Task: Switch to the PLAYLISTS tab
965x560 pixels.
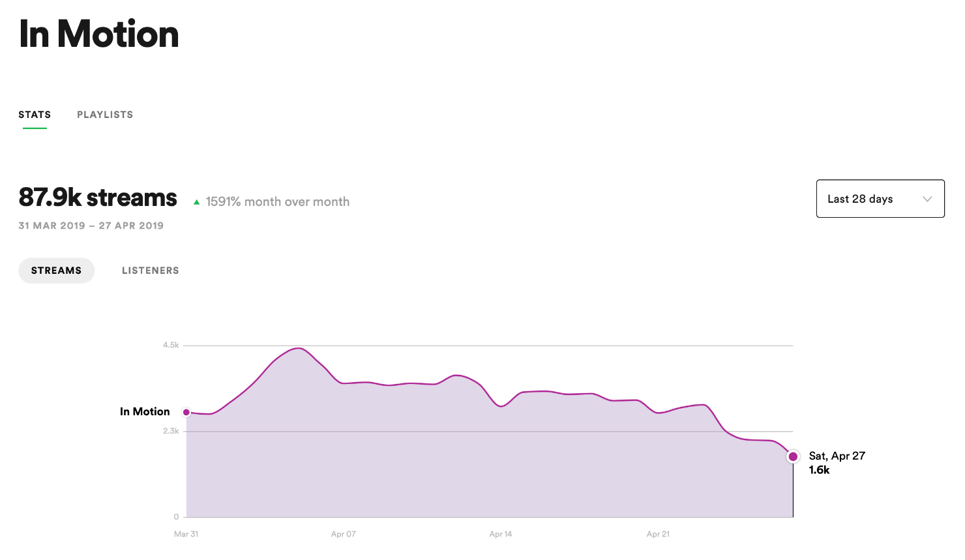Action: pos(105,115)
